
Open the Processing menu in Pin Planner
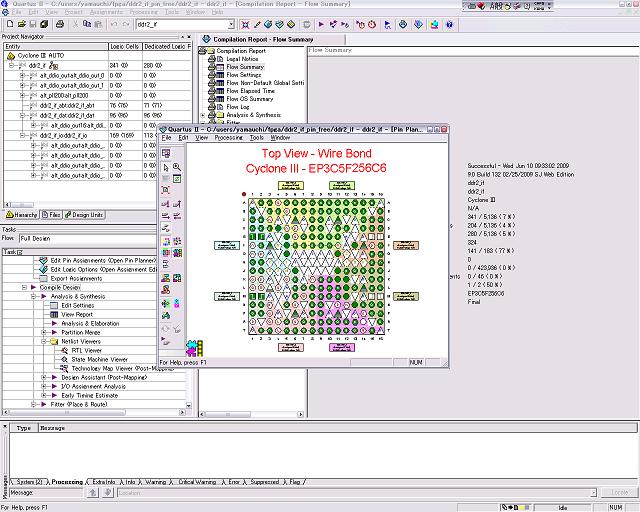click(x=229, y=138)
